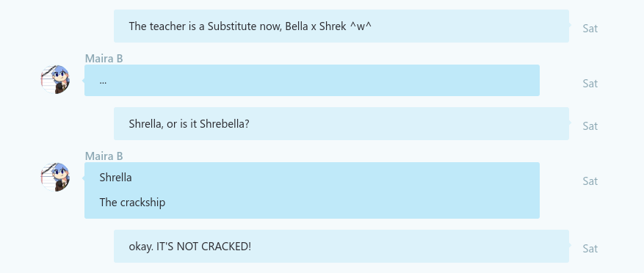Viewport: 644px width, 273px height.
Task: Click the ^w^ emoticon in the first message
Action: tap(361, 26)
